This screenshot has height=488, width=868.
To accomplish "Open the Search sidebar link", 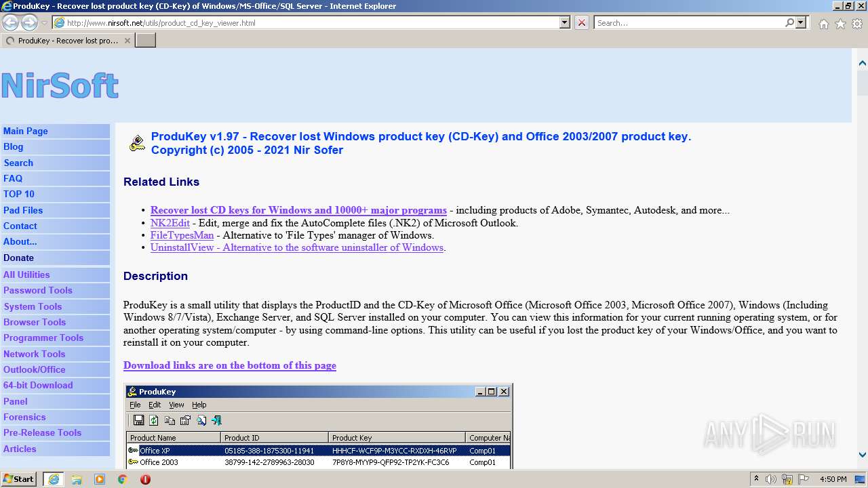I will point(55,163).
